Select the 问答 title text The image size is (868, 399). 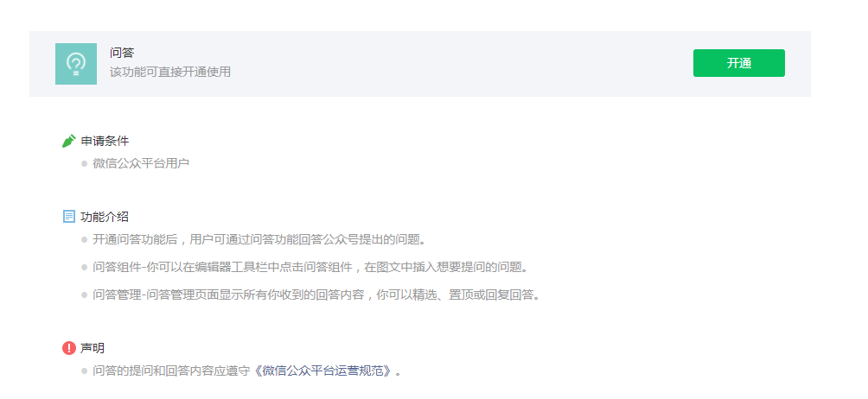coord(122,53)
